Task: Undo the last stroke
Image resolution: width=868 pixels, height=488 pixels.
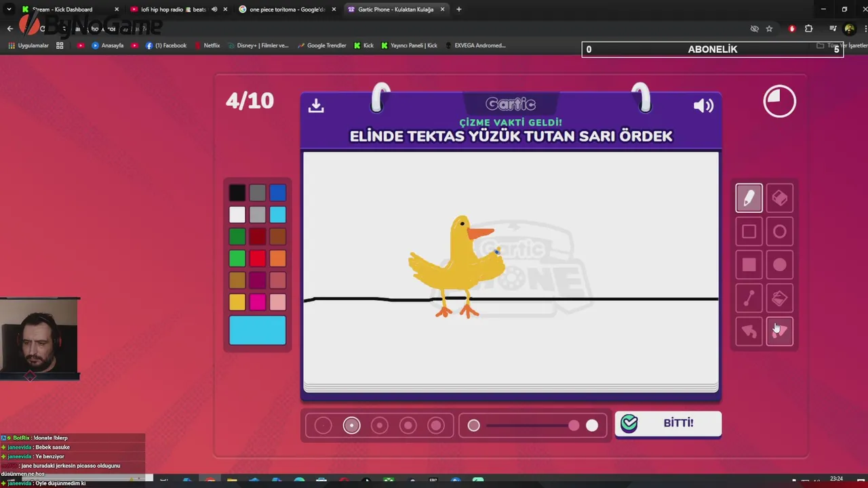Action: click(749, 331)
